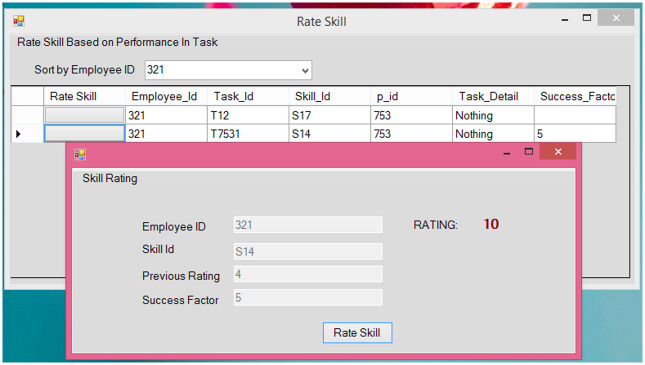Screen dimensions: 645x365
Task: Click the Success Factor field in the dialog
Action: pos(308,298)
